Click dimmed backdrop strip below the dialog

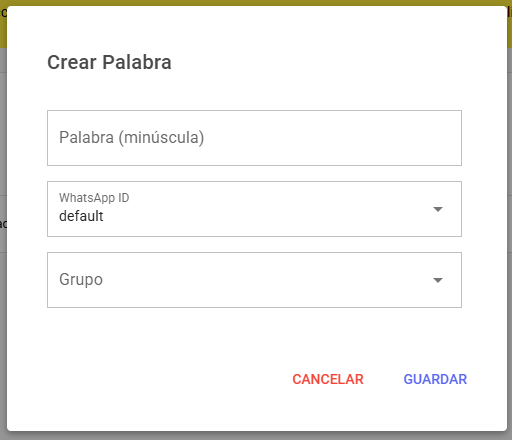pos(256,436)
